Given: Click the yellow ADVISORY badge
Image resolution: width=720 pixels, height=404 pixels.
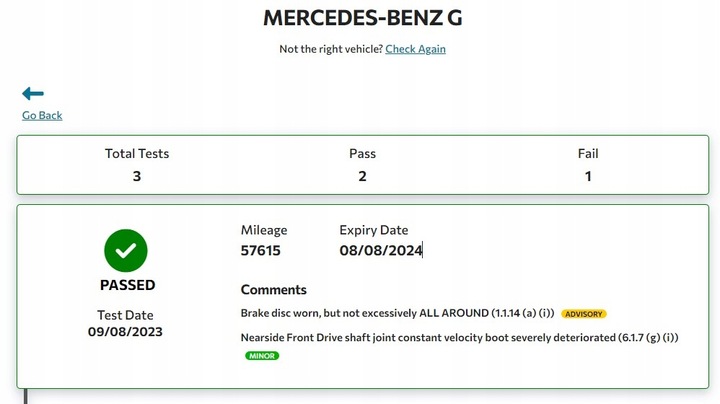Looking at the screenshot, I should click(x=584, y=314).
